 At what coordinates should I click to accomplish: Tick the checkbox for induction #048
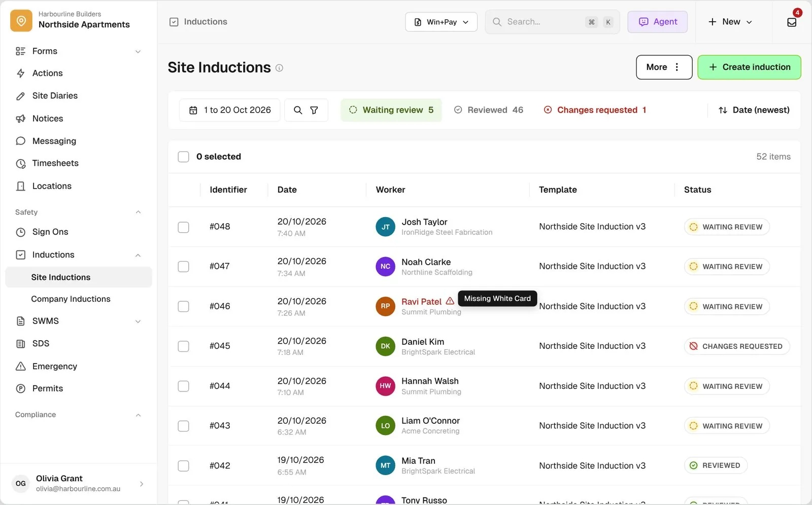[x=183, y=227]
